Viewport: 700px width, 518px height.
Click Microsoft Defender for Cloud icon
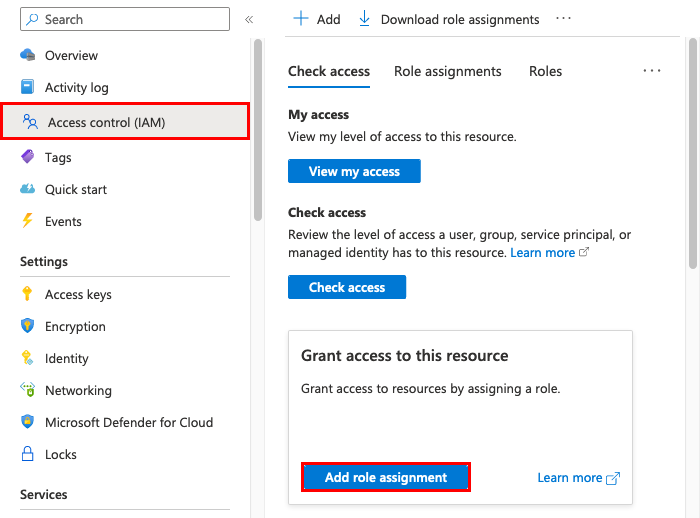[28, 422]
